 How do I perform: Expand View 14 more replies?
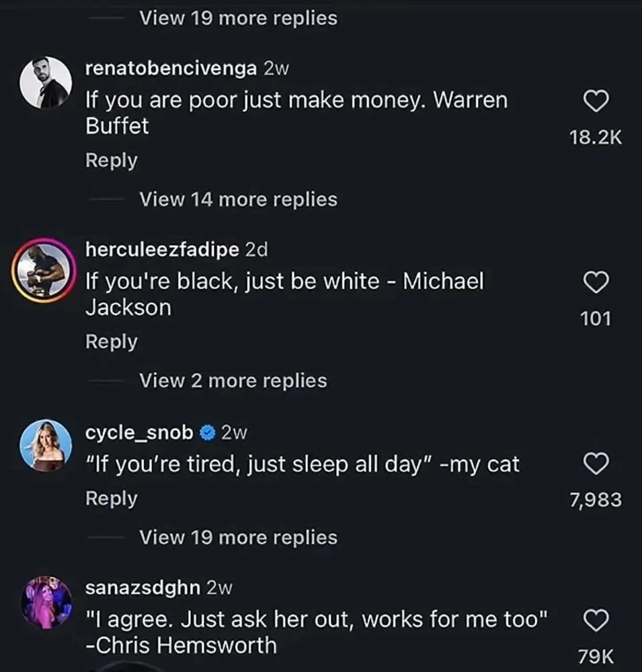pos(238,199)
